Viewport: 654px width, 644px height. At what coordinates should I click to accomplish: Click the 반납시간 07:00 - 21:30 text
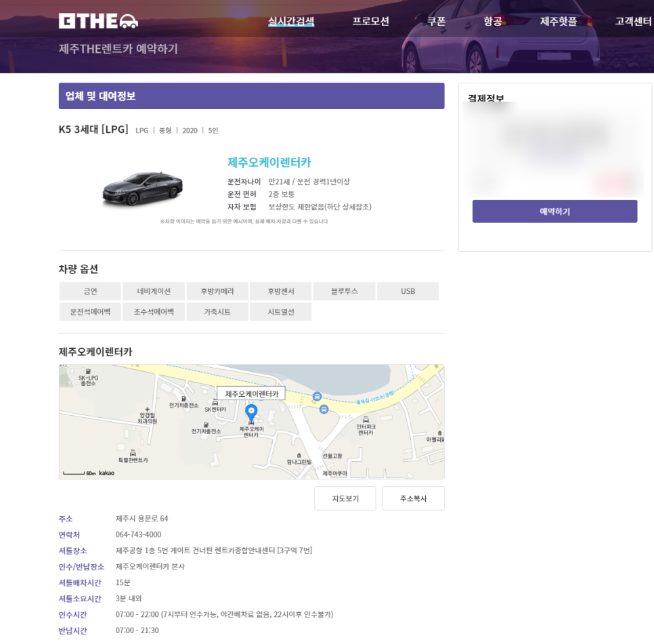click(137, 630)
